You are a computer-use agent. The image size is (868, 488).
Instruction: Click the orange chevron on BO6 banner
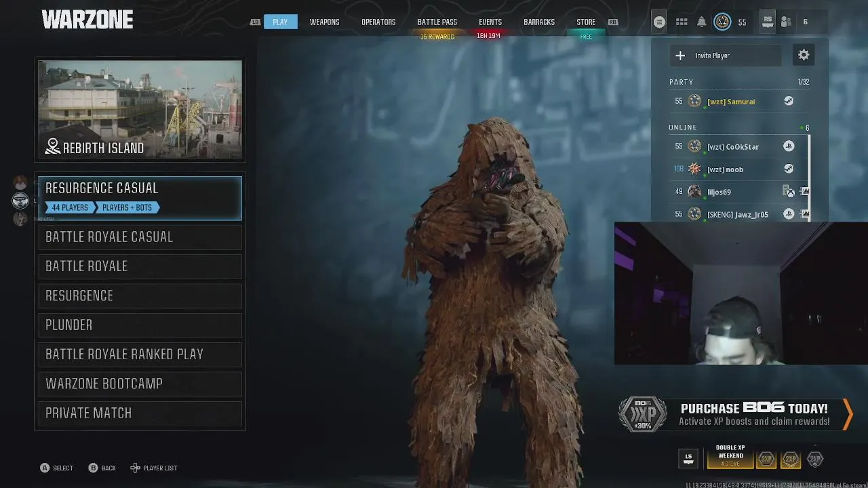point(847,414)
